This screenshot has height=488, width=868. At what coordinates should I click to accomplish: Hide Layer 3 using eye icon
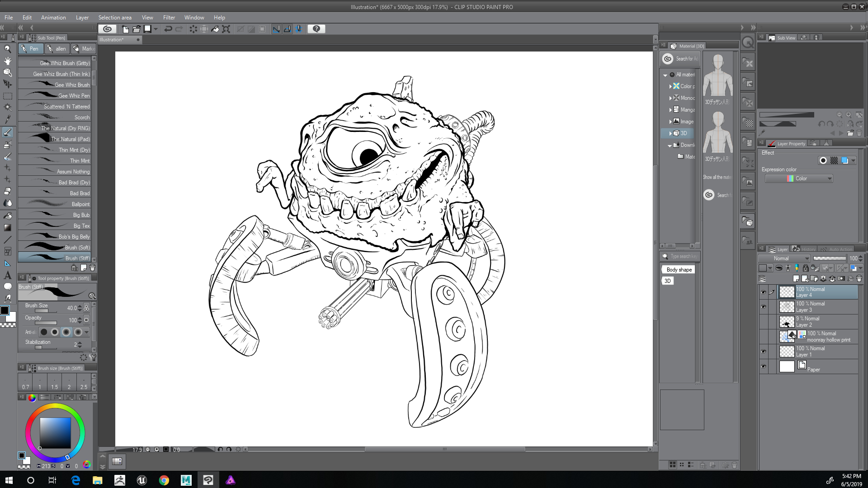[x=763, y=307]
